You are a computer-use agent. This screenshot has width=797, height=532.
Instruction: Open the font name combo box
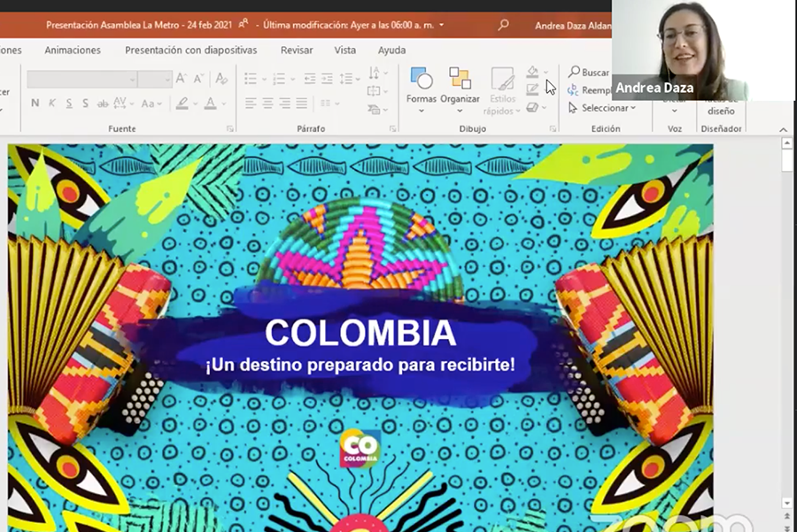click(81, 80)
